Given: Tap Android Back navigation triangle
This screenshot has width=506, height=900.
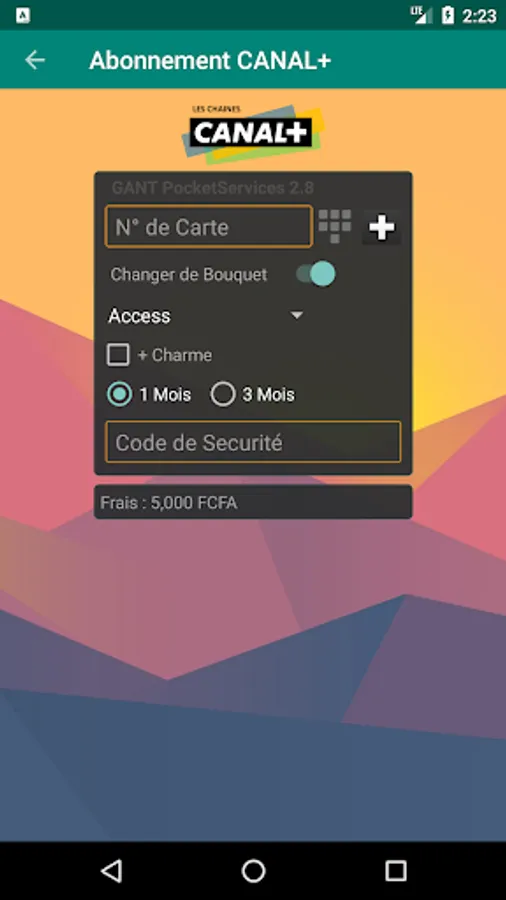Looking at the screenshot, I should click(x=111, y=871).
